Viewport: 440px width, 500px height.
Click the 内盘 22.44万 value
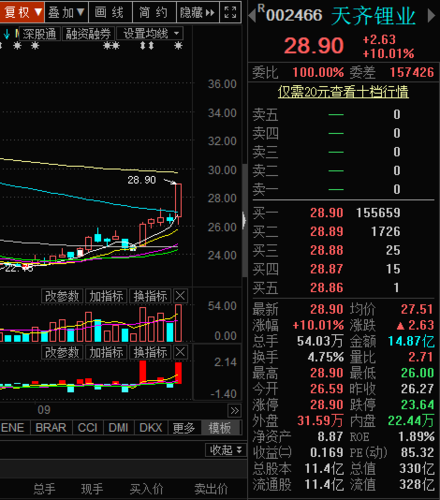(411, 420)
